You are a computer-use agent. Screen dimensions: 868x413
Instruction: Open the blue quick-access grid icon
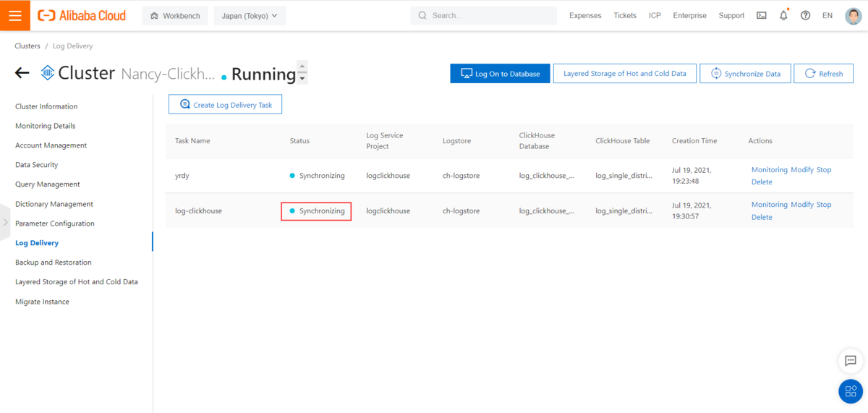(851, 391)
